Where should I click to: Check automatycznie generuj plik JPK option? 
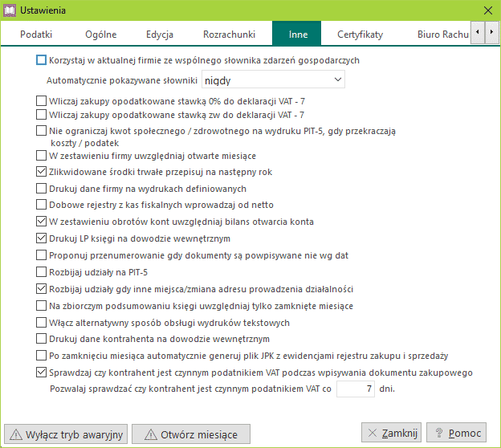[x=41, y=356]
